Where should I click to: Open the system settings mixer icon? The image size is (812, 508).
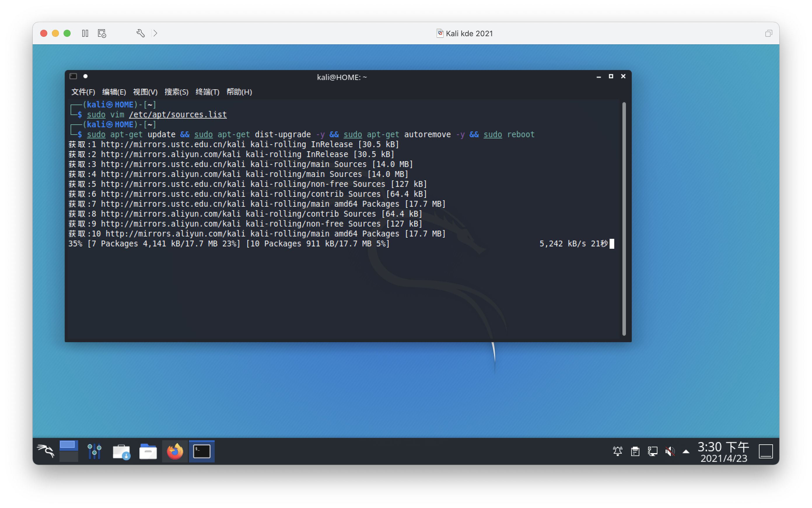94,451
